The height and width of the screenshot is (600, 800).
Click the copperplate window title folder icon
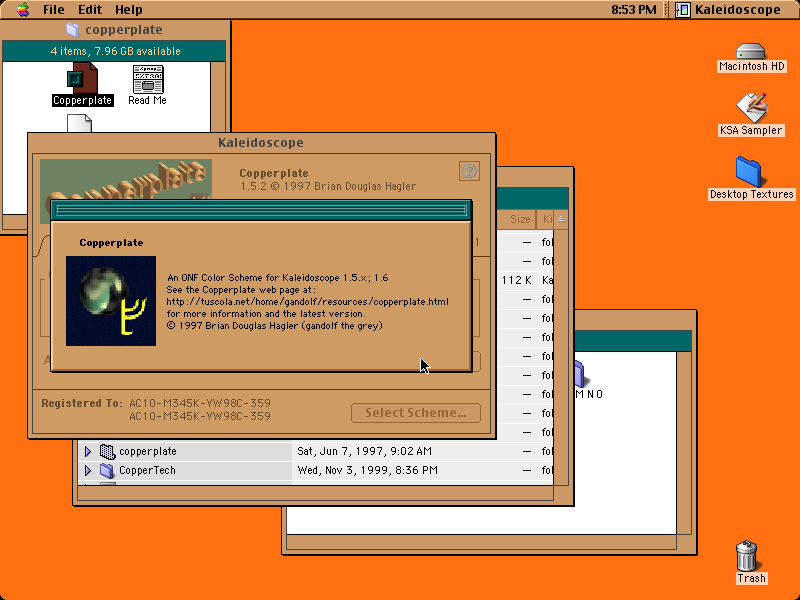(73, 30)
